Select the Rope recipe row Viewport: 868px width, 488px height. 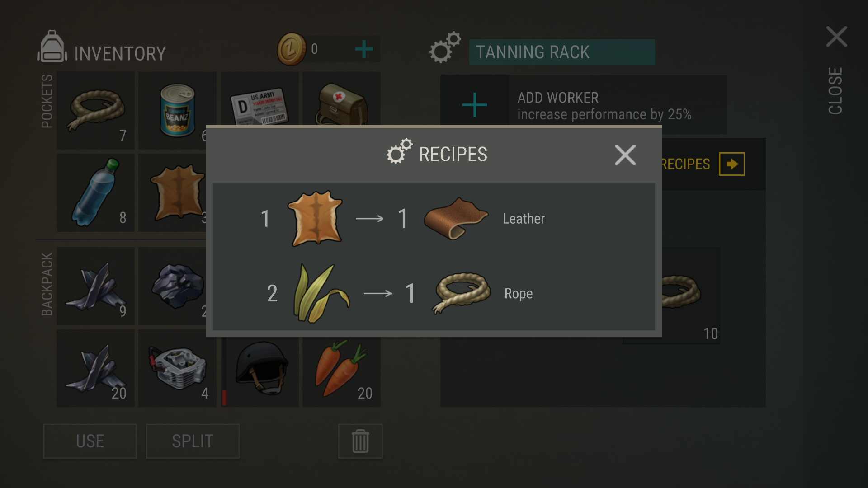coord(434,293)
